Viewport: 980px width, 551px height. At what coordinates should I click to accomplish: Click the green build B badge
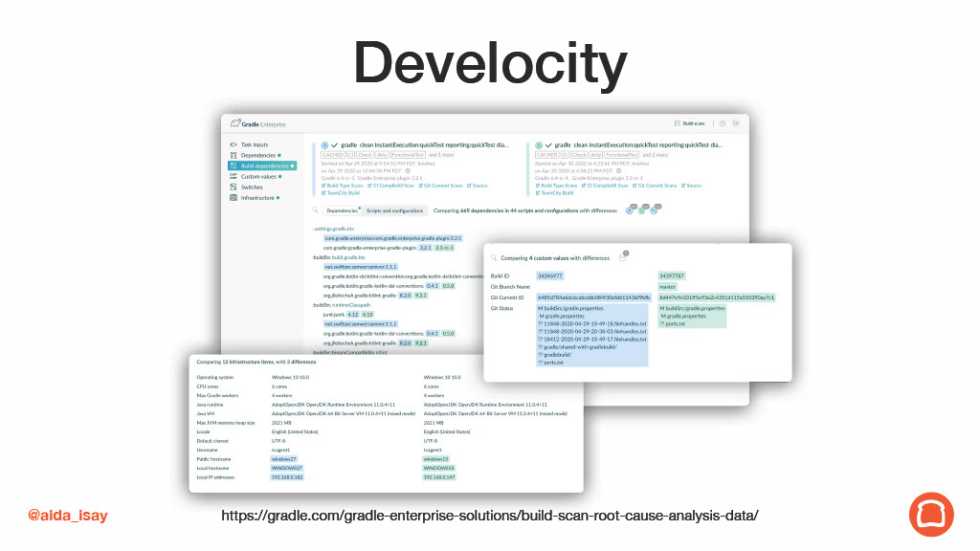539,145
